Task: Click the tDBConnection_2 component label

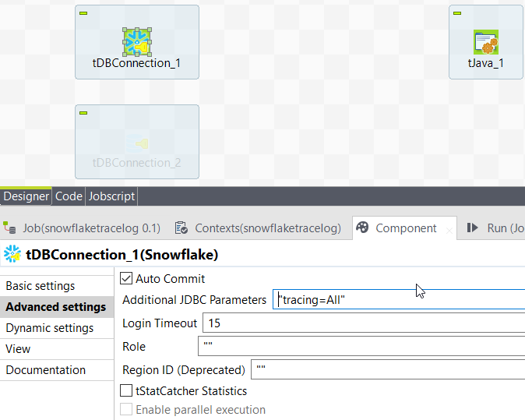Action: pyautogui.click(x=136, y=163)
